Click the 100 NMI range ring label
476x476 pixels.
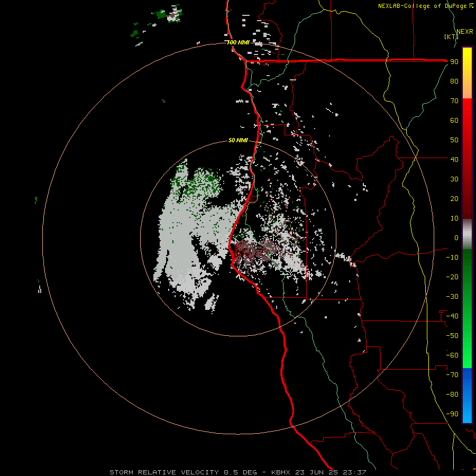[x=238, y=42]
